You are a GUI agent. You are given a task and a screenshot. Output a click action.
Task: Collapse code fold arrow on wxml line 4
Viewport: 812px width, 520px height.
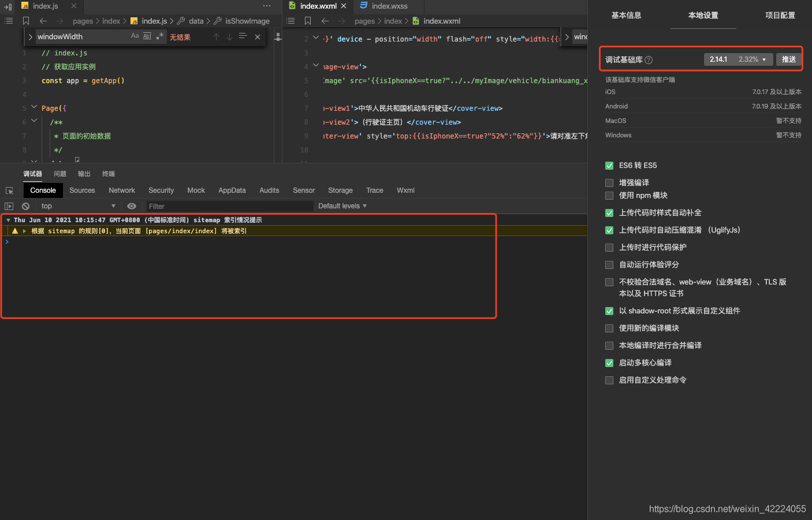coord(316,66)
